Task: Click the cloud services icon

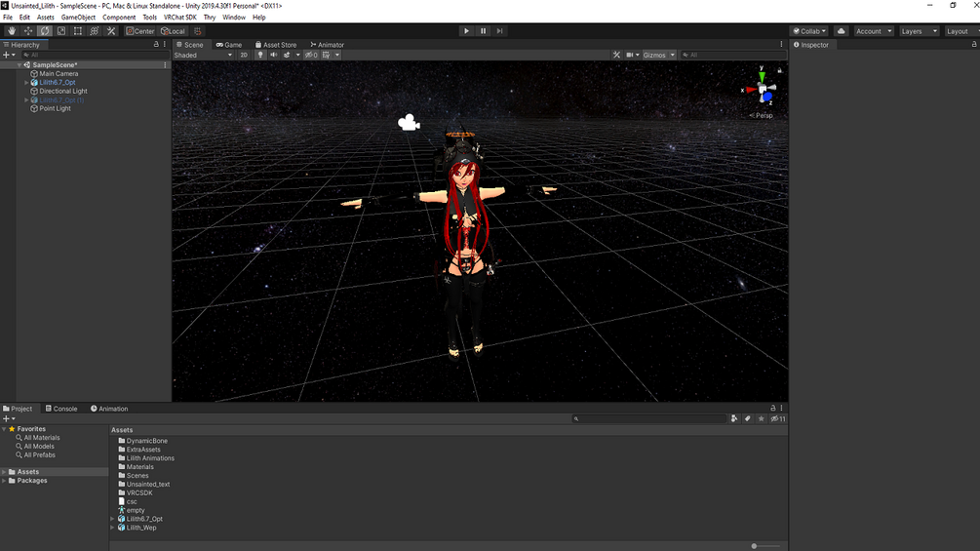Action: tap(842, 30)
